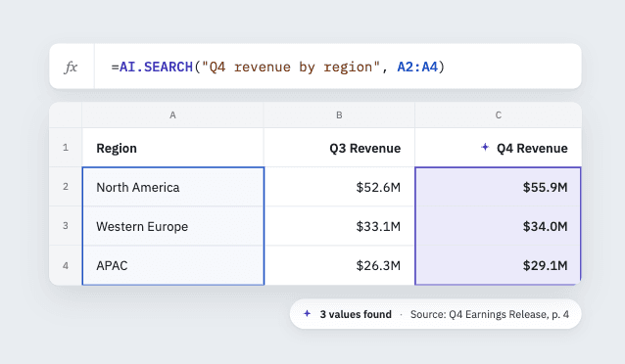Select column C header

coord(499,115)
